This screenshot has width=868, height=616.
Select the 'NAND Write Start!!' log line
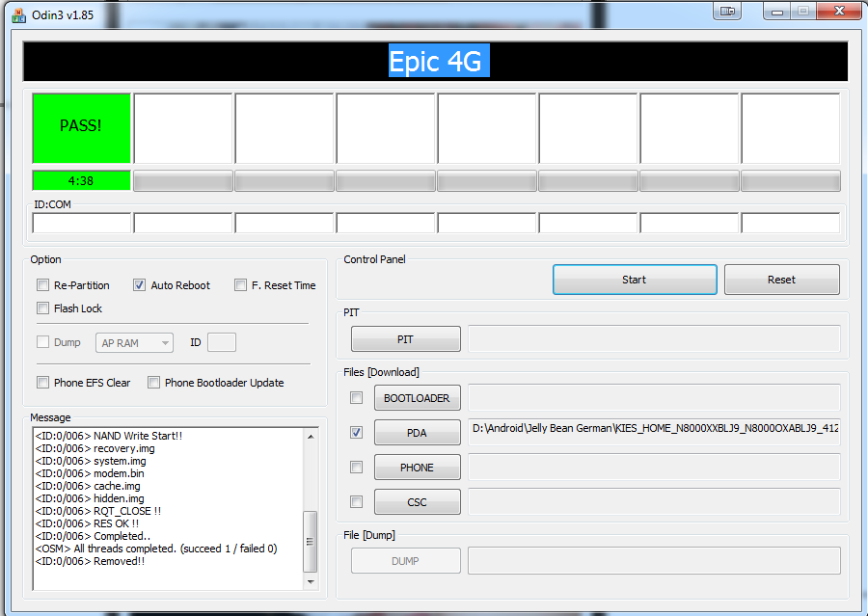point(109,436)
